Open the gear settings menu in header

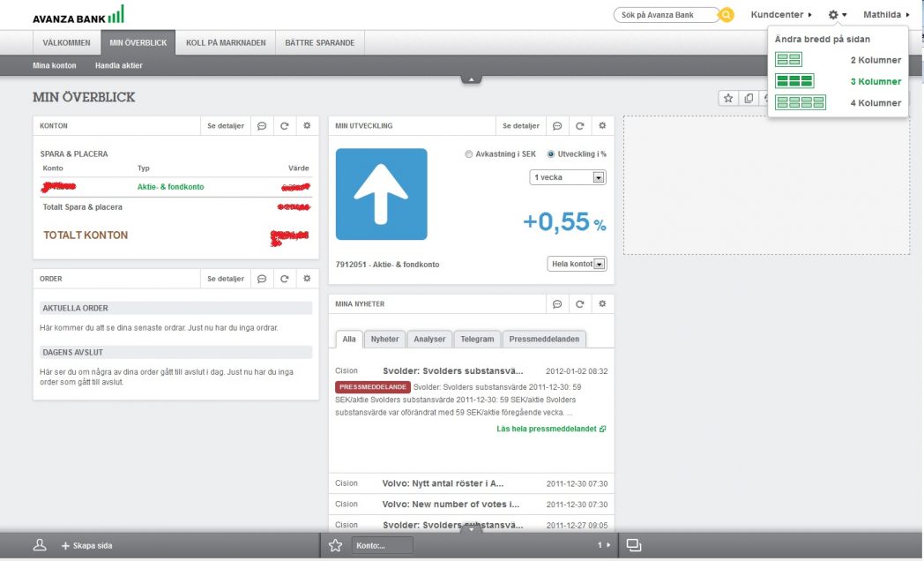click(836, 15)
